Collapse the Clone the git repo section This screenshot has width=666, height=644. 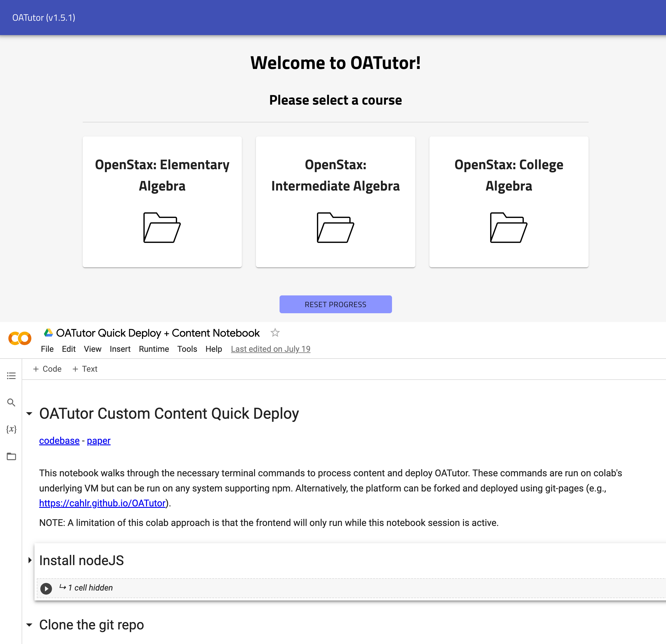[x=30, y=625]
